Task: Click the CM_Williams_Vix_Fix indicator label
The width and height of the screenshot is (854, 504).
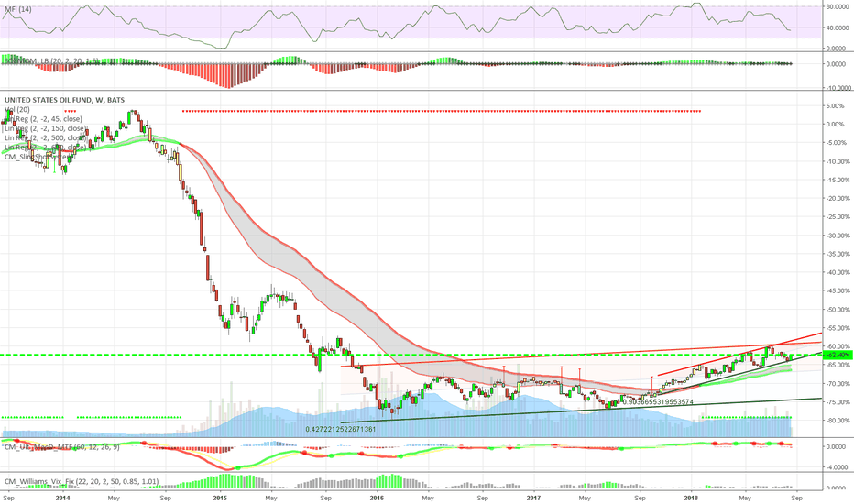Action: coord(82,481)
